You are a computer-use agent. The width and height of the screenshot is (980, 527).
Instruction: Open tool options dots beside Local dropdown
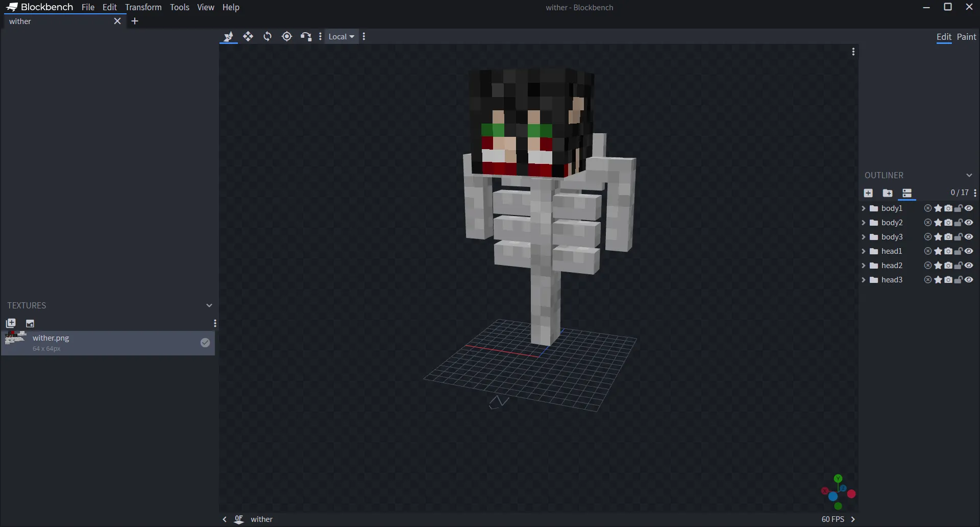point(320,36)
